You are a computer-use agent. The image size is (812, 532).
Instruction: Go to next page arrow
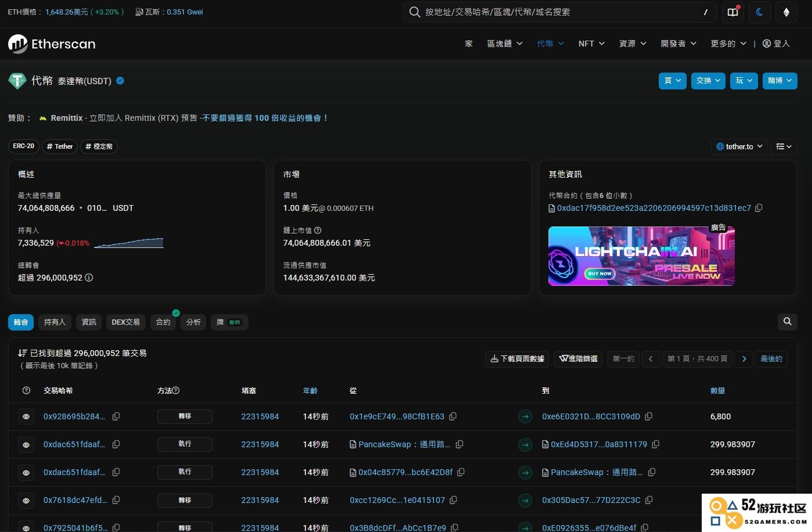coord(744,359)
